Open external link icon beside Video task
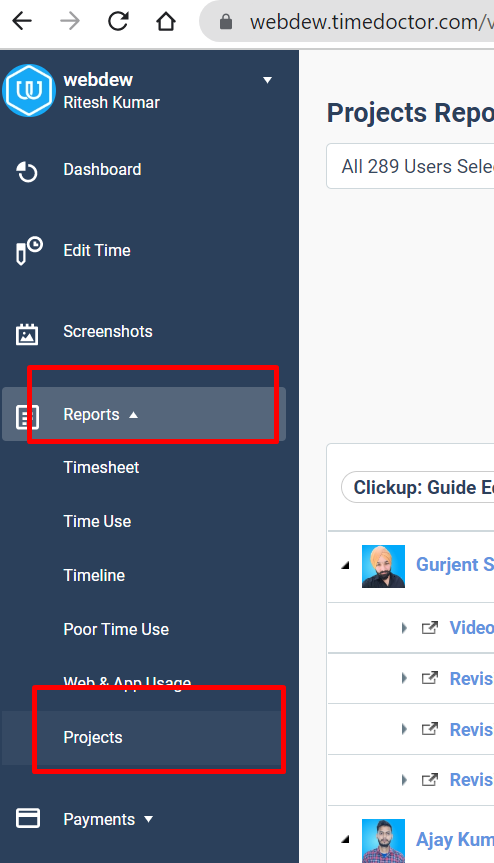Viewport: 494px width, 863px height. click(x=430, y=627)
